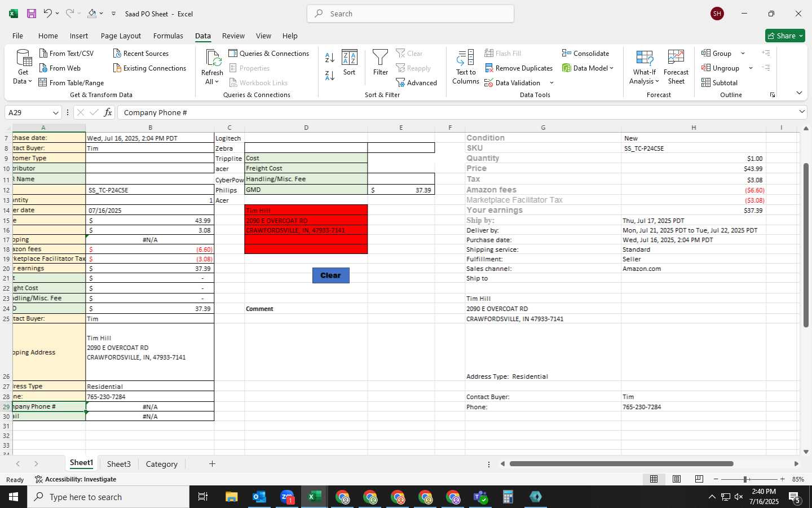Open Outline dialog launcher
This screenshot has height=508, width=812.
pyautogui.click(x=772, y=95)
